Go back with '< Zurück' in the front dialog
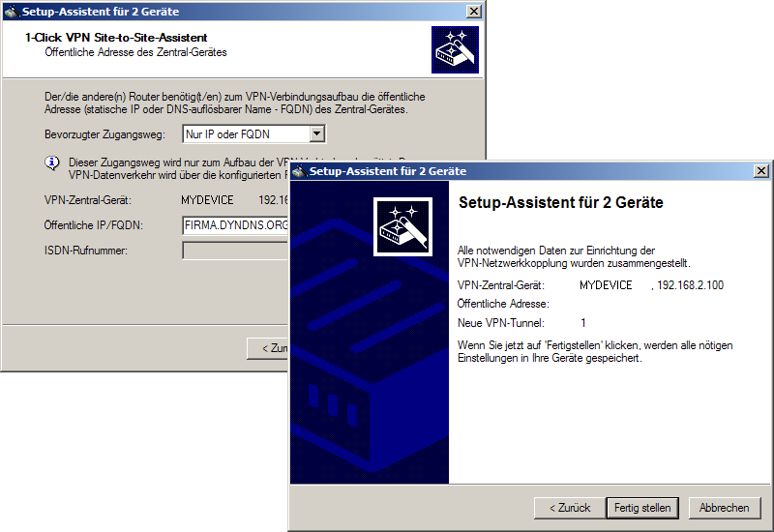 point(569,508)
